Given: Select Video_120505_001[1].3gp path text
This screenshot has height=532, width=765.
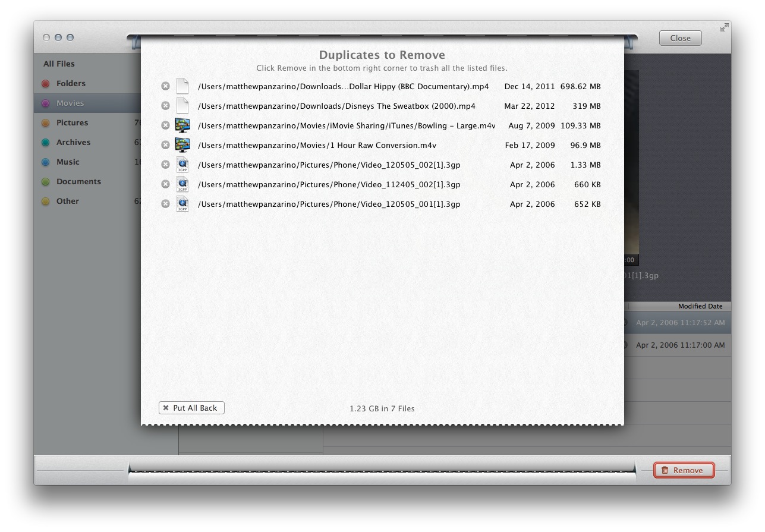Looking at the screenshot, I should click(329, 204).
